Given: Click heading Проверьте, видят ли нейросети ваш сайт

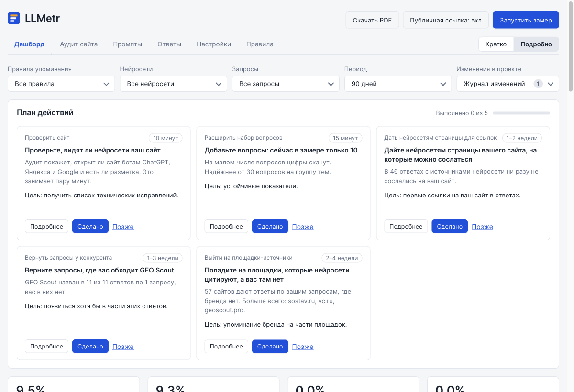Looking at the screenshot, I should click(x=93, y=150).
